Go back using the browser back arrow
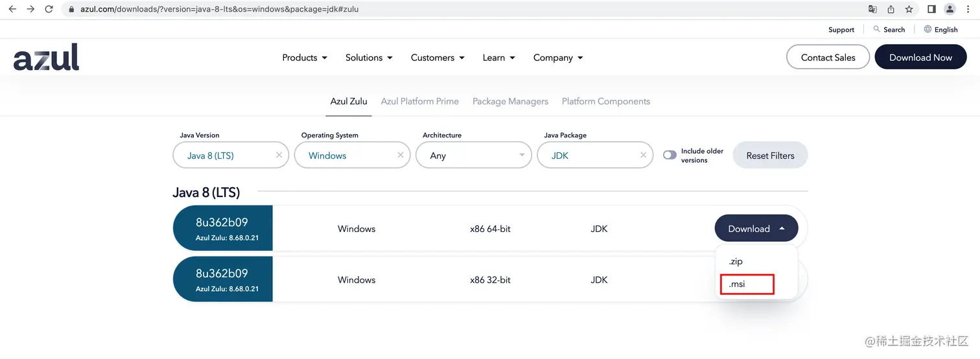This screenshot has width=980, height=359. coord(12,9)
